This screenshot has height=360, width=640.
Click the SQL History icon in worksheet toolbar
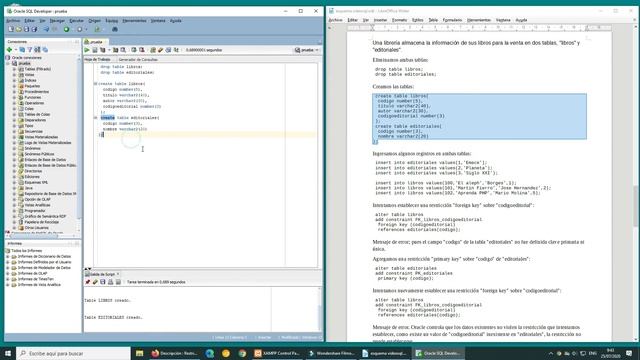(169, 50)
